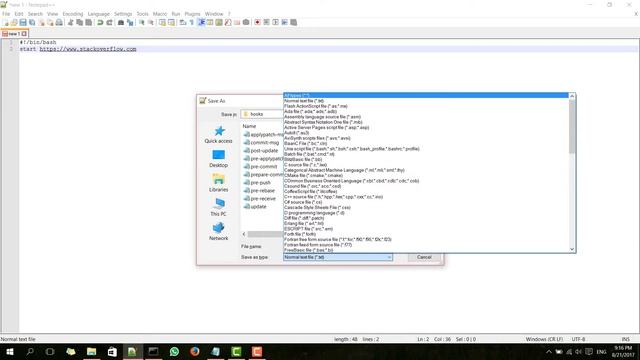
Task: Click the Stop Recording macro icon
Action: 266,22
